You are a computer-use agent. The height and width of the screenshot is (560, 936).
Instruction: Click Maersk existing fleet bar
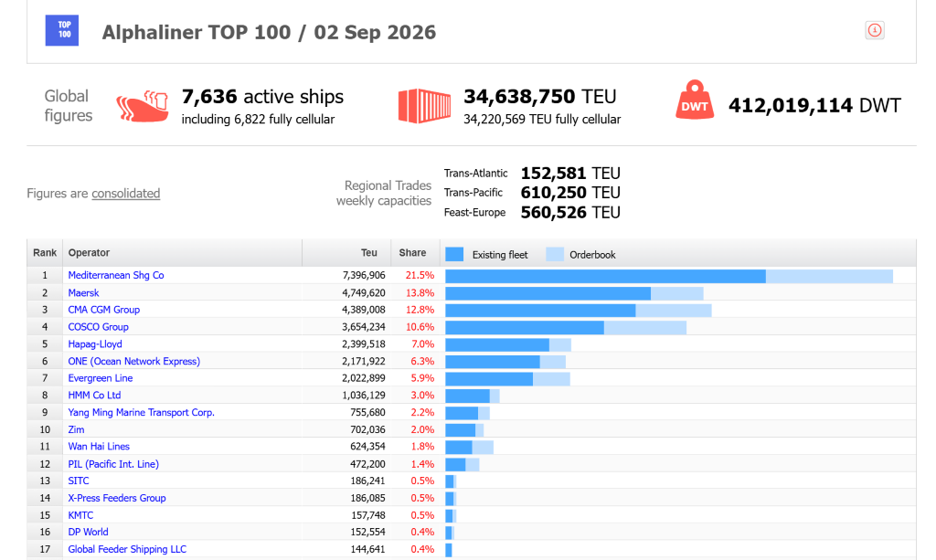coord(548,293)
